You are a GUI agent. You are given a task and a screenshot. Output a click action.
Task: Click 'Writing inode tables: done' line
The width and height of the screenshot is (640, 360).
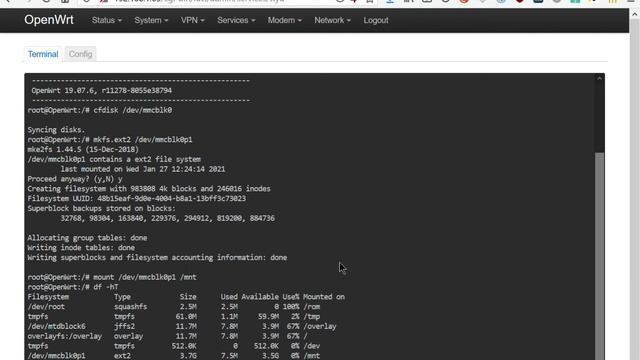click(81, 247)
